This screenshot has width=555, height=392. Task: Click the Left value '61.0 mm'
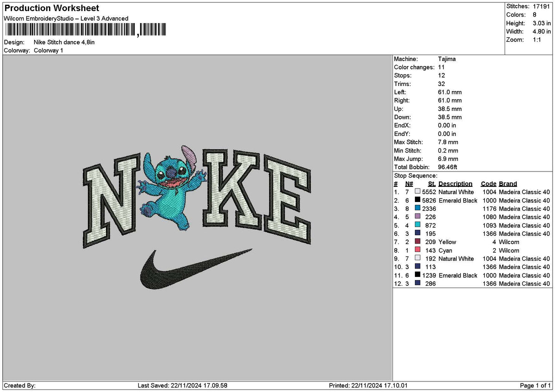coord(450,92)
